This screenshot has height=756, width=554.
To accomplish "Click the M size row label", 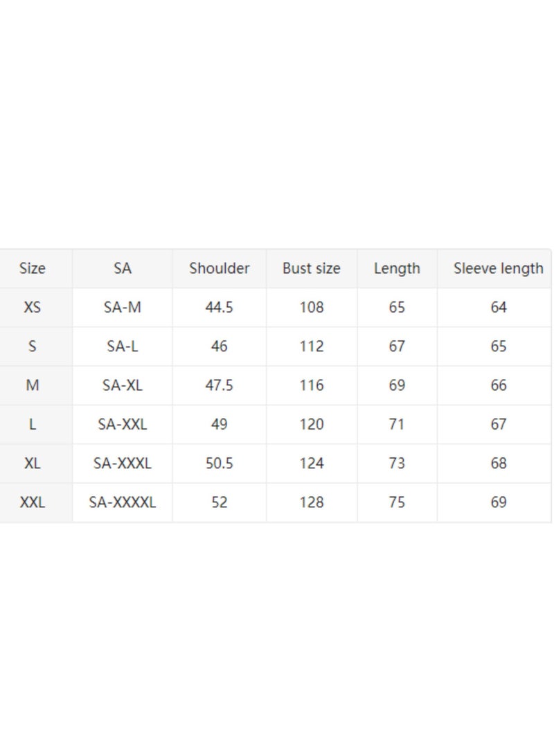I will (33, 385).
